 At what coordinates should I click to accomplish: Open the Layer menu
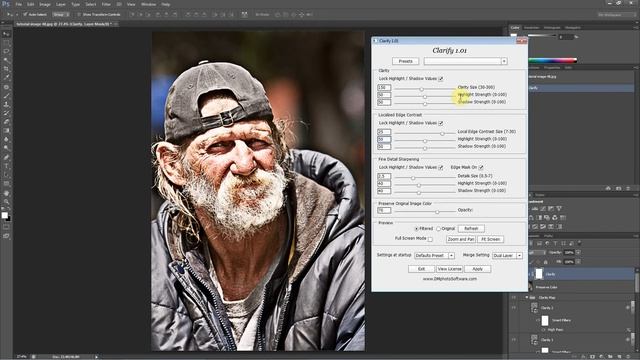pos(61,4)
